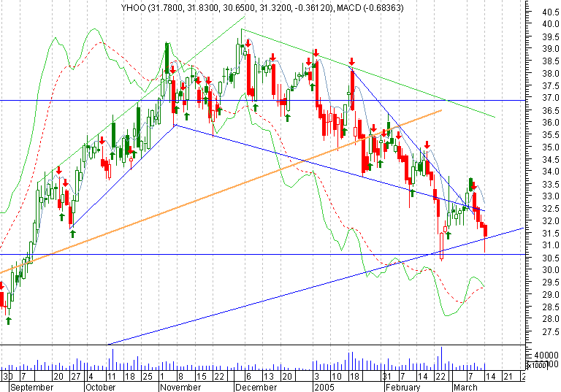Click the 30.5 price axis label
Viewport: 561px width, 392px height.
click(x=550, y=258)
